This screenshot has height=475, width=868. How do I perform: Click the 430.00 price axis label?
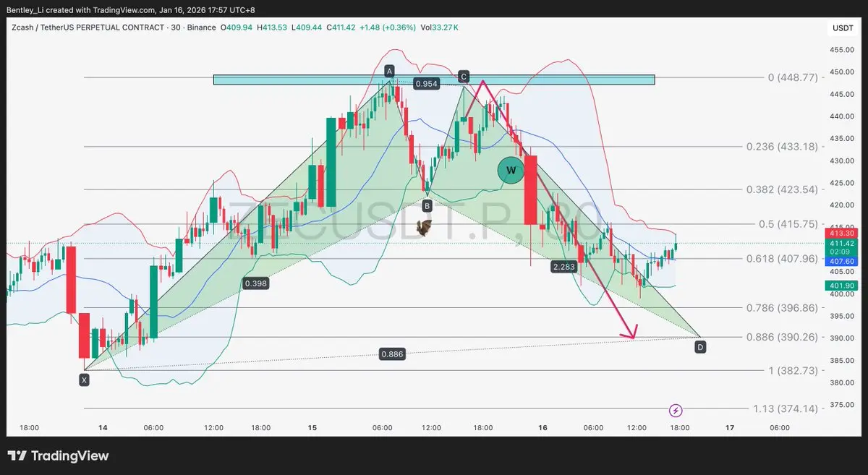click(841, 161)
